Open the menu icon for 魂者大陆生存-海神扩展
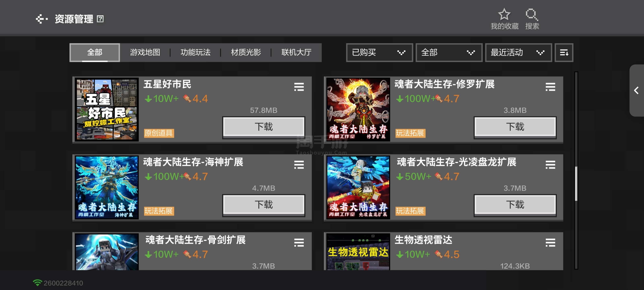644x290 pixels. tap(299, 165)
